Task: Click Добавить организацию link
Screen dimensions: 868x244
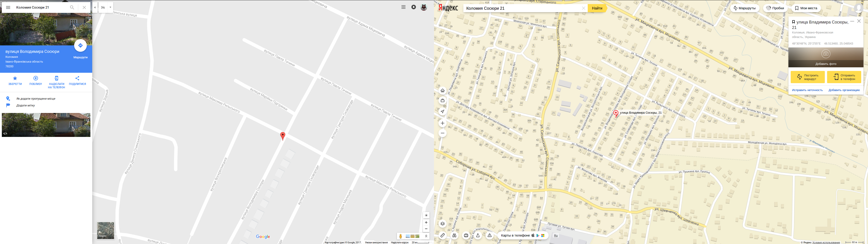Action: tap(844, 90)
